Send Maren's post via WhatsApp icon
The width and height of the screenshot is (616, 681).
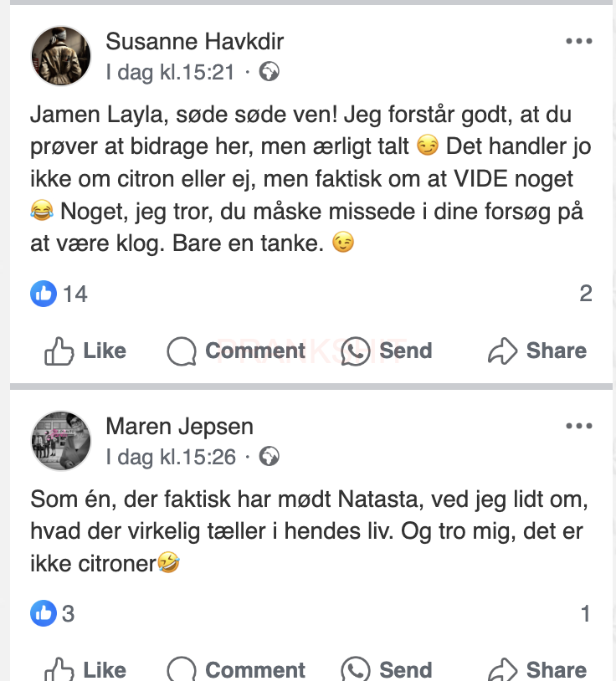point(387,669)
